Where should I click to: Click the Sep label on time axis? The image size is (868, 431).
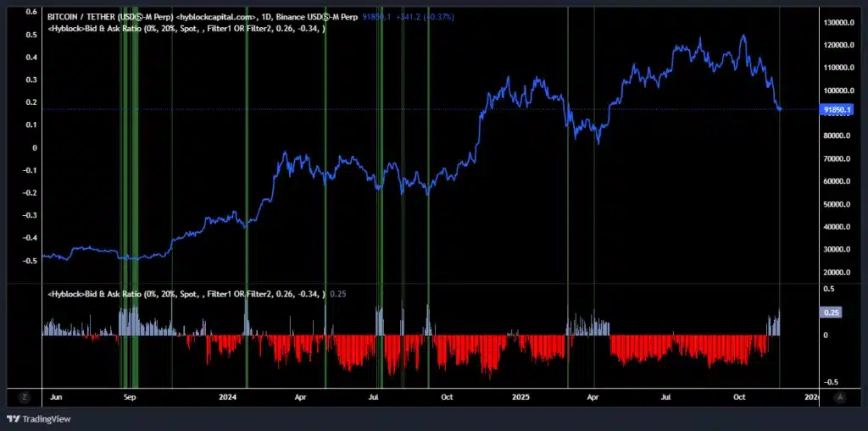pyautogui.click(x=130, y=396)
